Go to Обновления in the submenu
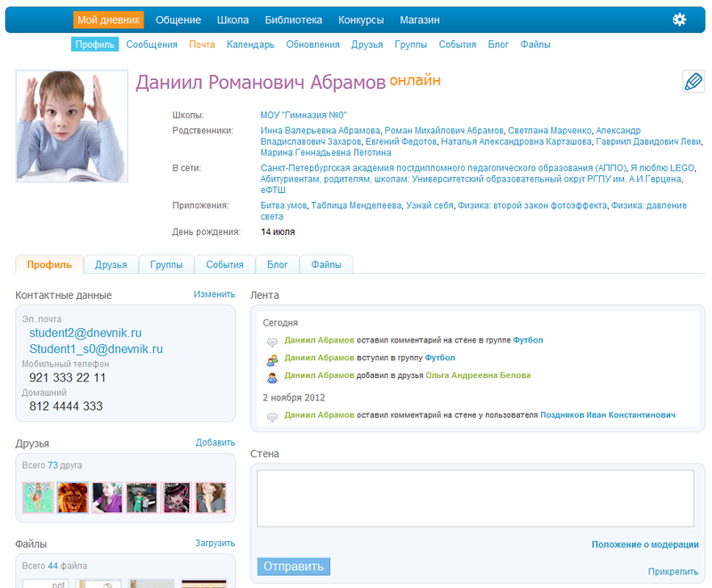 point(312,44)
